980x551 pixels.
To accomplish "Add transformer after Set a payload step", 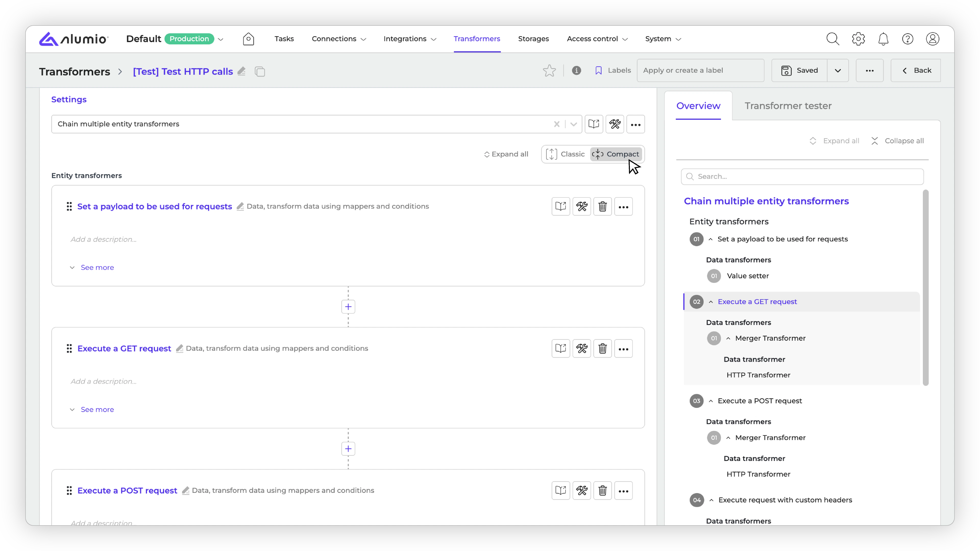I will coord(348,307).
